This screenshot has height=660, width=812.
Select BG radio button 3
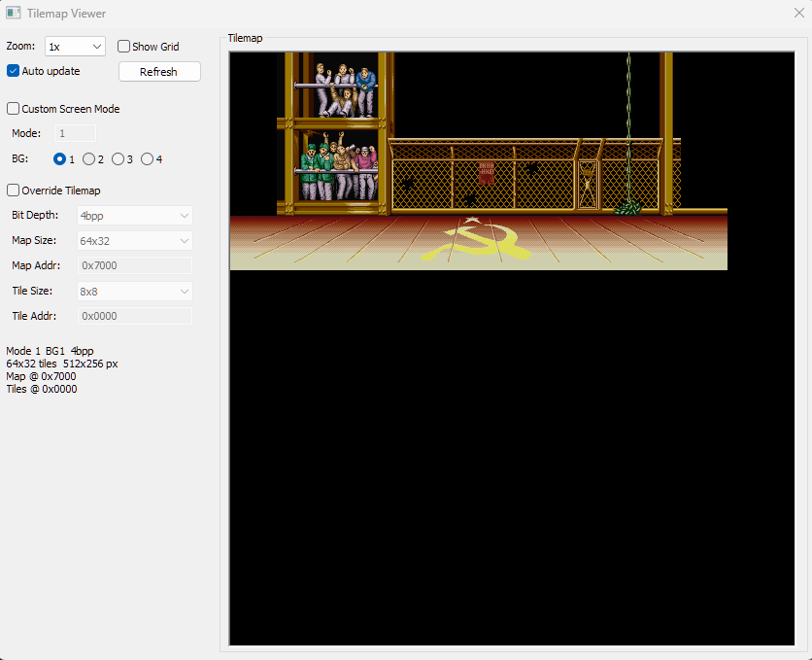(x=118, y=159)
